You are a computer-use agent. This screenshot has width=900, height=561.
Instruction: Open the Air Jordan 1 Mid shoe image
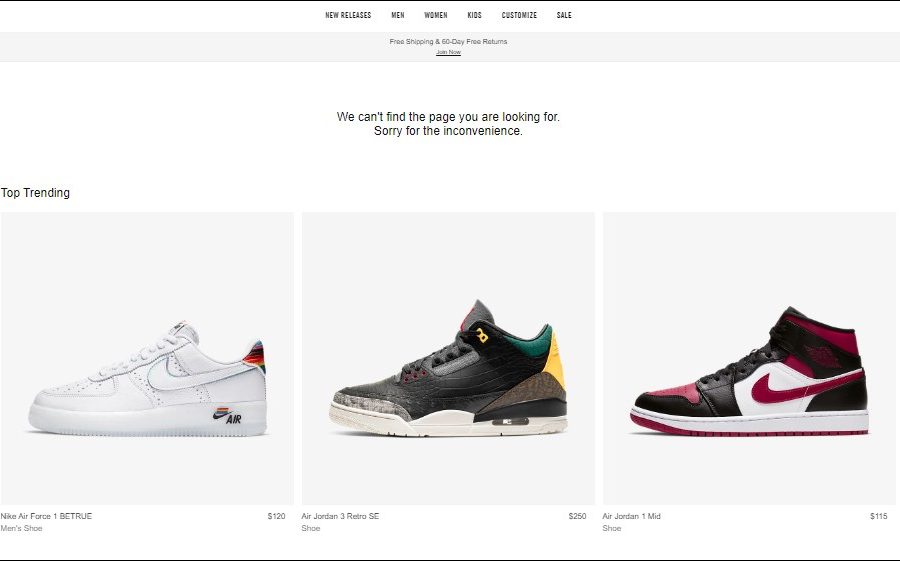pos(749,358)
